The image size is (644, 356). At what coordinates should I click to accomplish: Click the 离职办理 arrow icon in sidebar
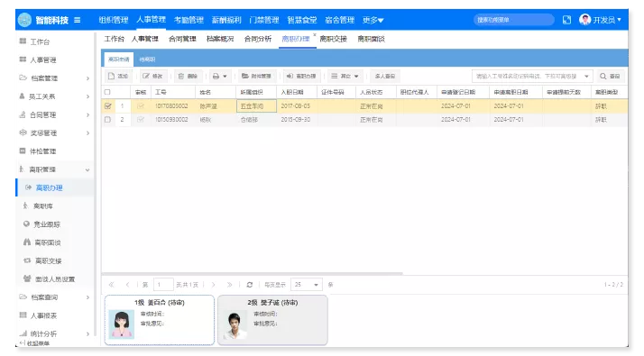click(28, 187)
